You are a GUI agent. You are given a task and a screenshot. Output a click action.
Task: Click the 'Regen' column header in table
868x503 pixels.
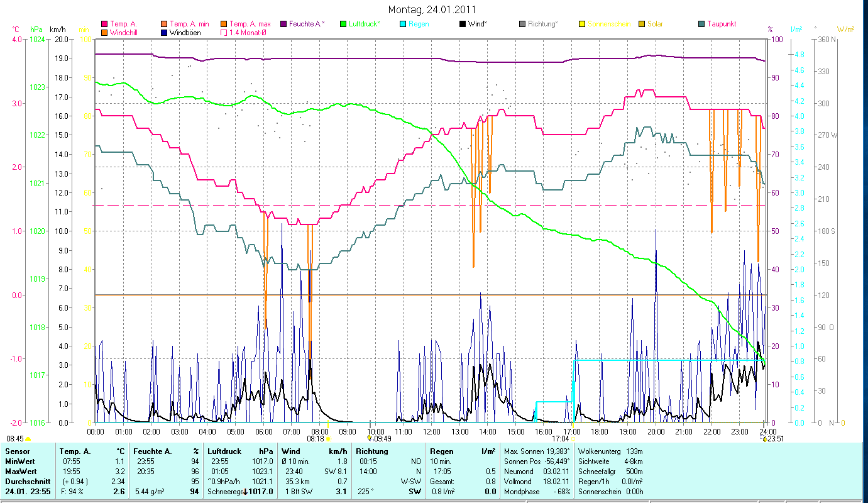[x=442, y=451]
